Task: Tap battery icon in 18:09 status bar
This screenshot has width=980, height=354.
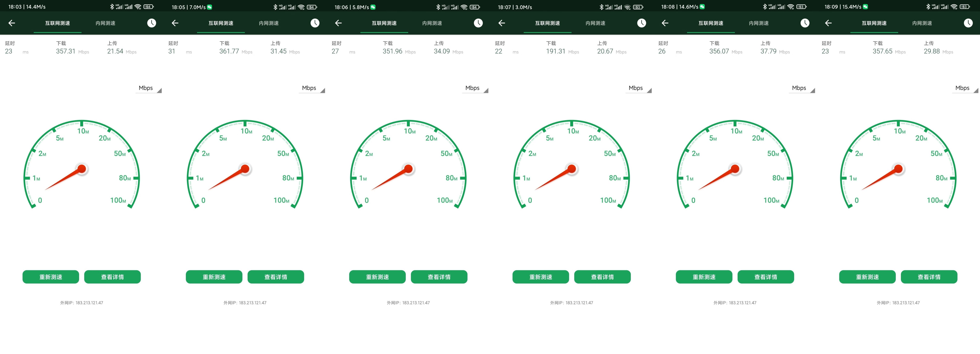Action: [x=965, y=7]
